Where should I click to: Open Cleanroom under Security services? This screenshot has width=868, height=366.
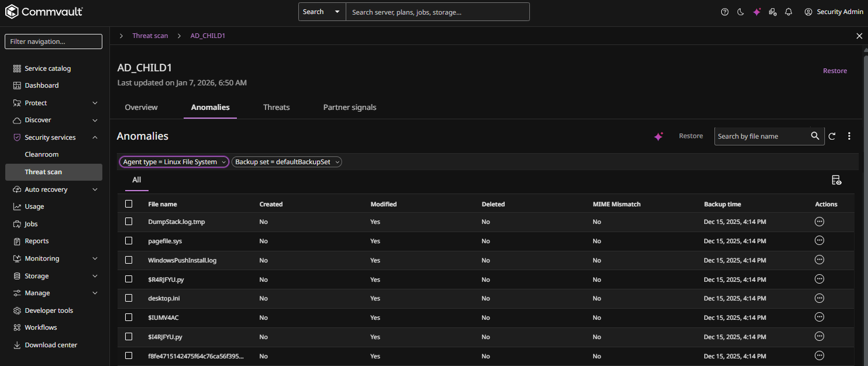pyautogui.click(x=42, y=154)
